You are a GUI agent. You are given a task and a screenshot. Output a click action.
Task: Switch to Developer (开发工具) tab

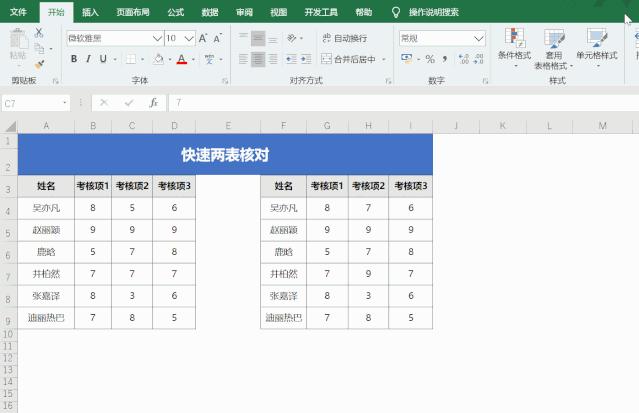(321, 12)
